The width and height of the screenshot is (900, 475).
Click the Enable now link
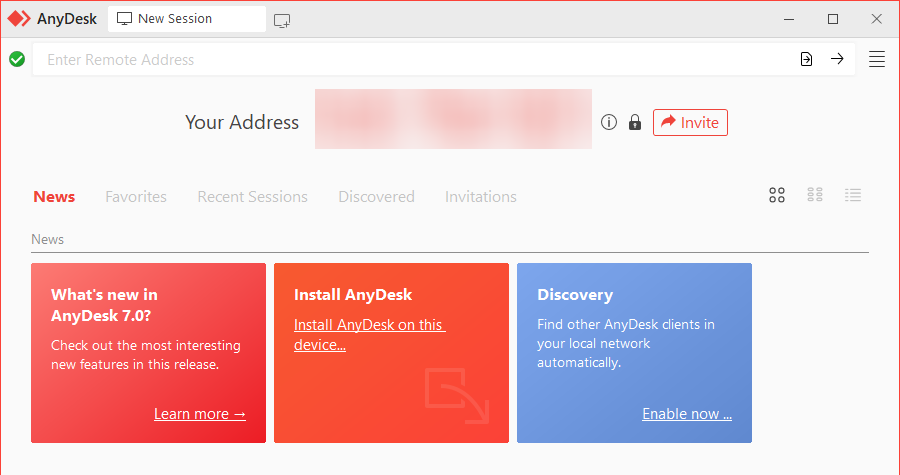pos(687,414)
